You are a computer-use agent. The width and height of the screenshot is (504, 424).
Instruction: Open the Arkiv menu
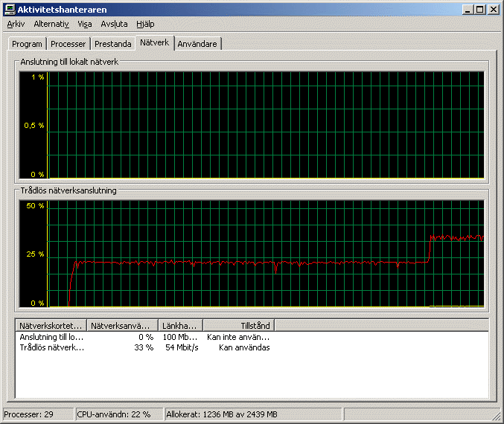click(x=16, y=24)
